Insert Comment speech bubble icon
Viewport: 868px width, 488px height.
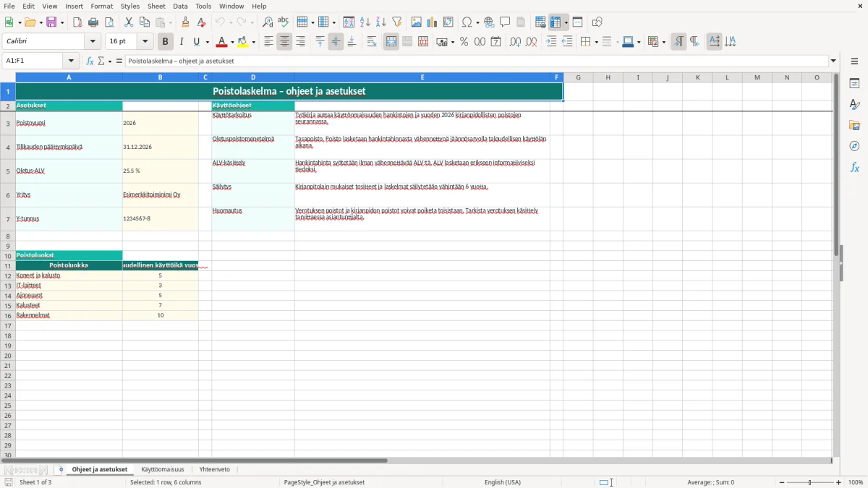click(505, 22)
